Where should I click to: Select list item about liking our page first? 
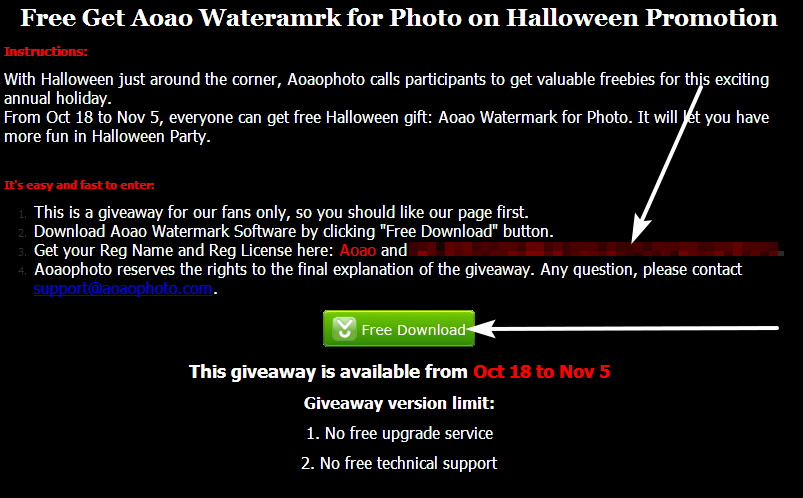click(x=281, y=212)
